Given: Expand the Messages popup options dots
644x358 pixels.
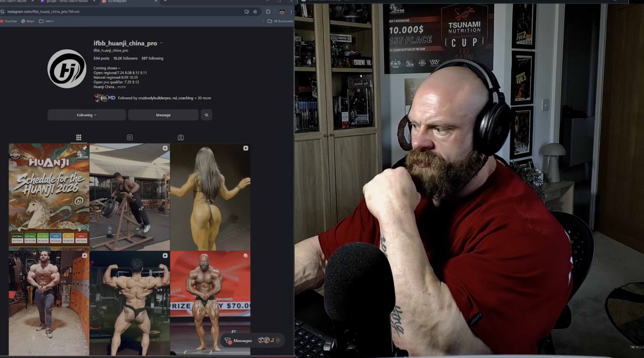Looking at the screenshot, I should point(277,340).
